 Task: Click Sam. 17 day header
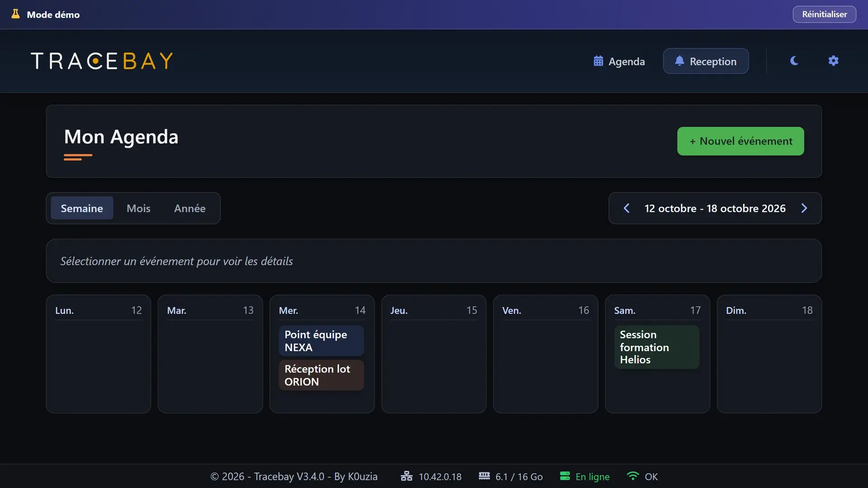pos(657,310)
